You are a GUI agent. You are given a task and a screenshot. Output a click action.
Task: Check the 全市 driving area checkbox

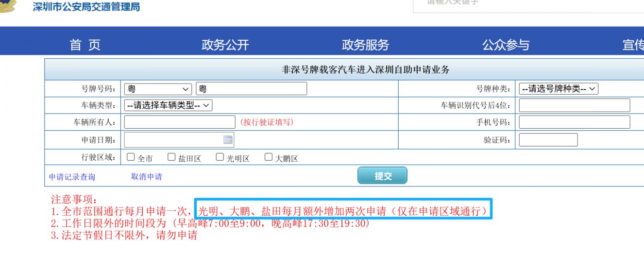(x=131, y=157)
